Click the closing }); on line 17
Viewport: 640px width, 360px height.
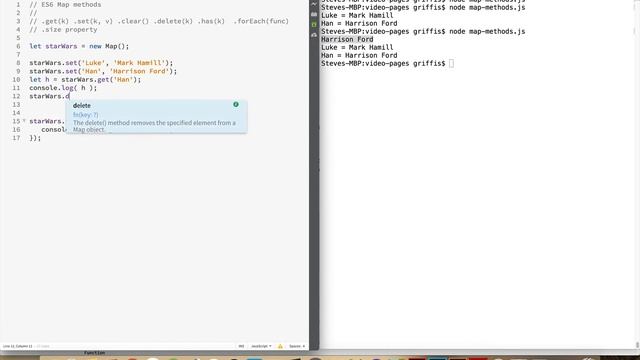[35, 138]
